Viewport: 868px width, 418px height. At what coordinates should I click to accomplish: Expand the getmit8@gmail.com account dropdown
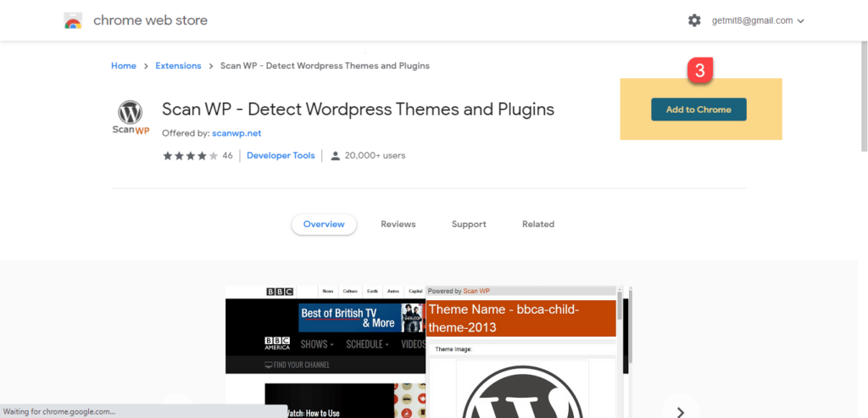[758, 21]
